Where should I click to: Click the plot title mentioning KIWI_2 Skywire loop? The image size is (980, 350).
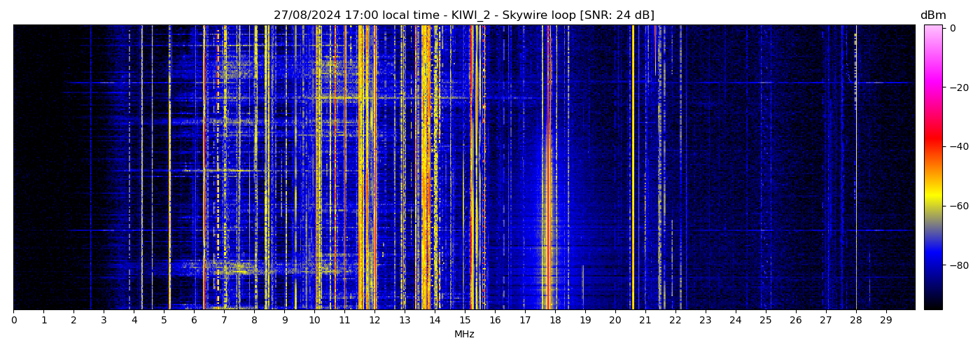click(x=463, y=15)
